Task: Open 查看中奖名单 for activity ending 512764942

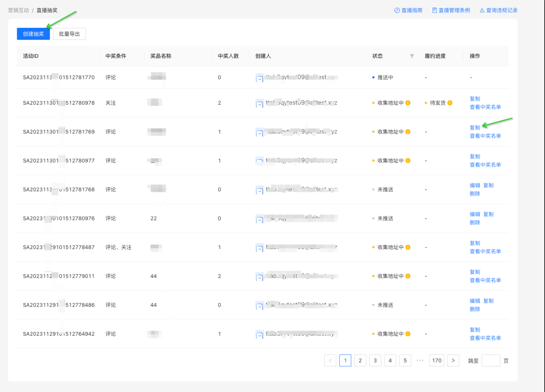Action: (x=485, y=338)
